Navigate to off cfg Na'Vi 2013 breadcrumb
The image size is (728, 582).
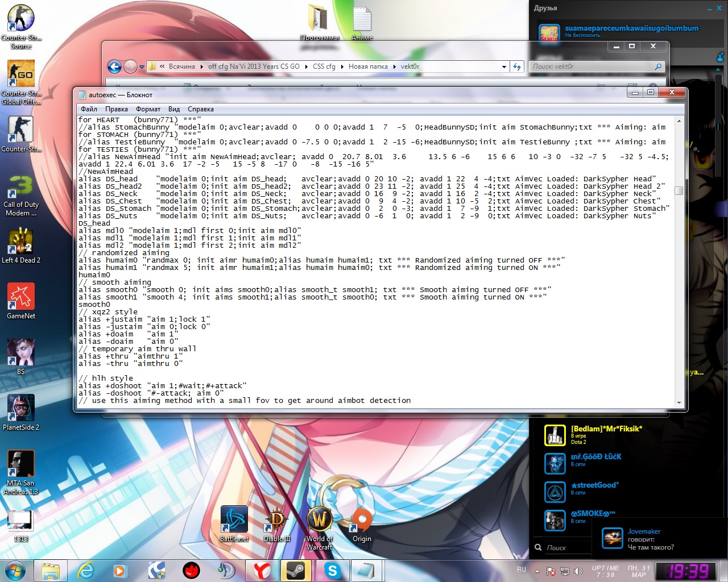tap(254, 66)
